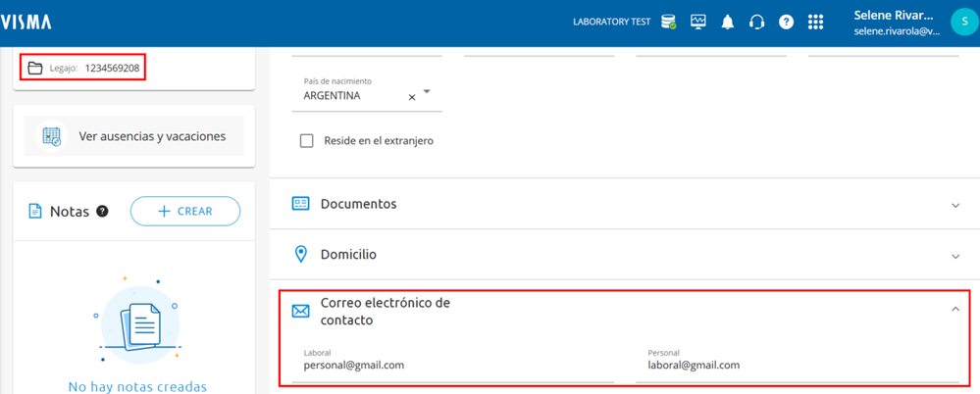Click the Laboral email field
The image size is (980, 394).
coord(458,366)
